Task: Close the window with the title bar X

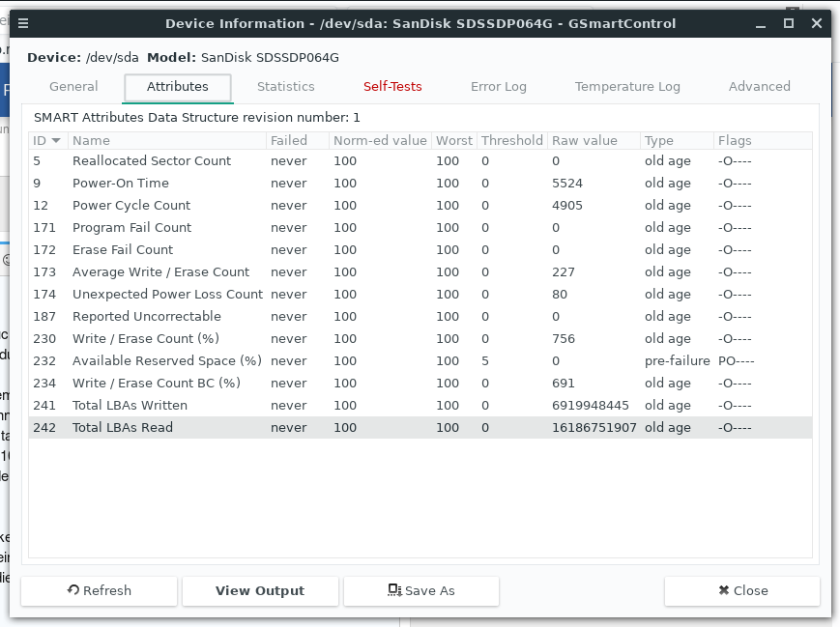Action: (x=817, y=23)
